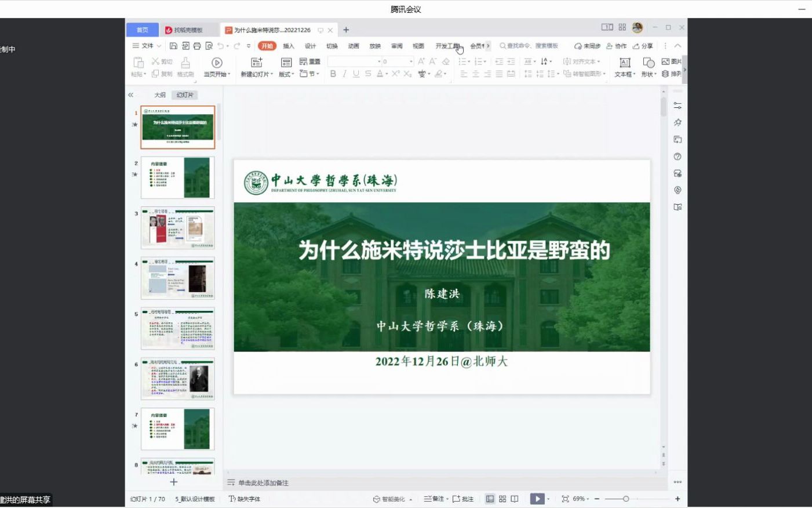Click the Decrease Font Size icon
812x508 pixels.
[433, 61]
